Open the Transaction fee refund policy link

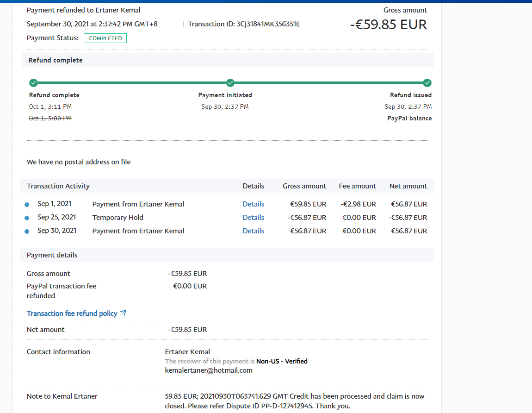click(x=72, y=313)
